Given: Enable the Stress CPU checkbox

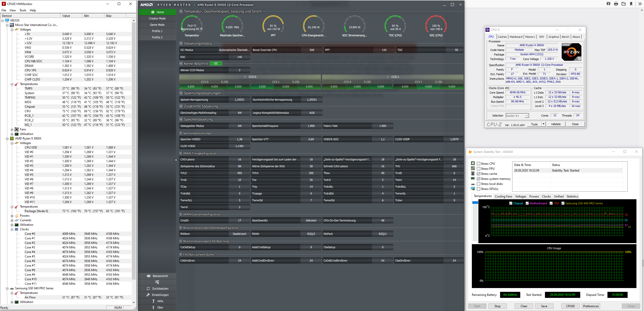Looking at the screenshot, I should (478, 164).
